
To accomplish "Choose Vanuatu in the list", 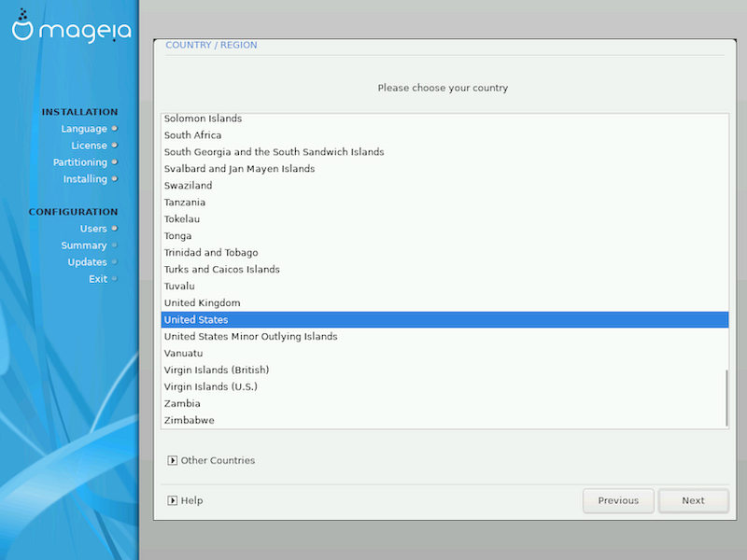I will coord(445,354).
